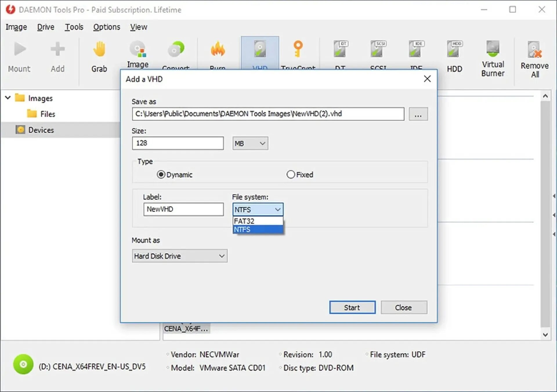Choose NTFS in the dropdown list
The width and height of the screenshot is (557, 392).
[x=258, y=230]
